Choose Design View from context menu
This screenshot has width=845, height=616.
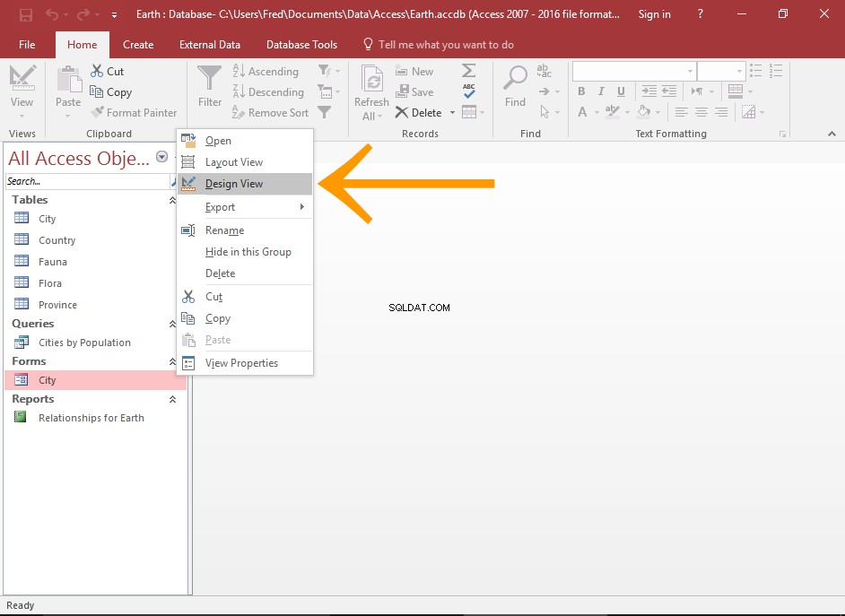pos(245,184)
